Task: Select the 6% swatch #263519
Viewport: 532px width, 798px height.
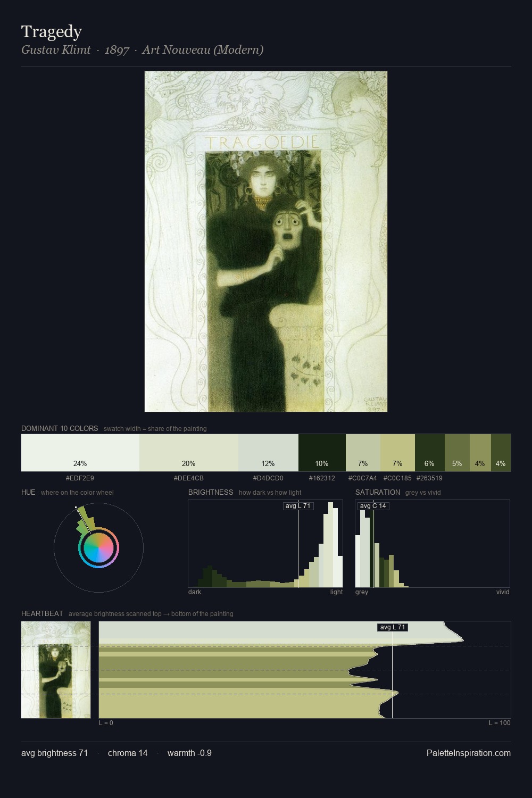Action: [x=429, y=453]
